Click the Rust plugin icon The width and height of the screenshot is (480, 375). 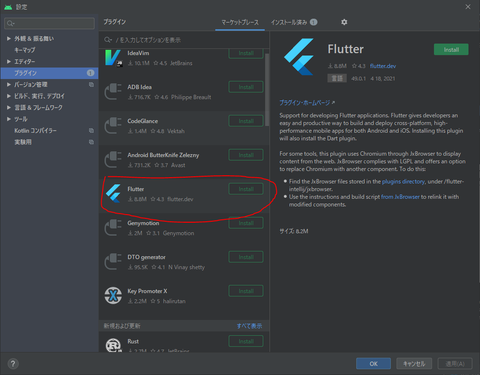click(113, 345)
